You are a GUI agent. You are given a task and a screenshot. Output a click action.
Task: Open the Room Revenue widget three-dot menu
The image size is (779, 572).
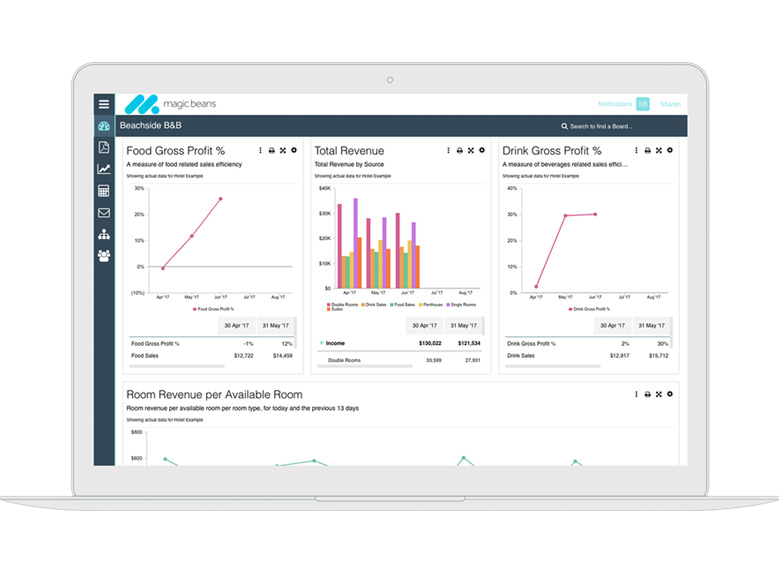click(636, 394)
